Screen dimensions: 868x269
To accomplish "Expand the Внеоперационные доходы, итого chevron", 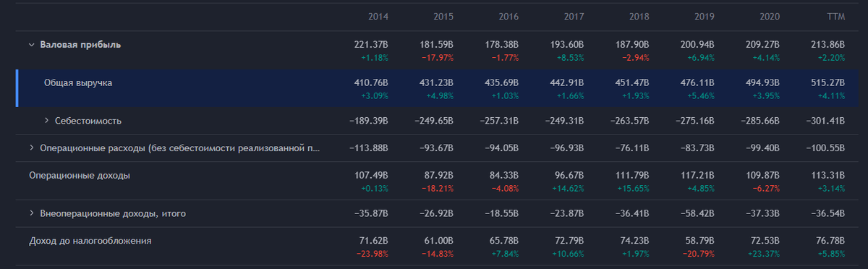I will click(x=32, y=214).
